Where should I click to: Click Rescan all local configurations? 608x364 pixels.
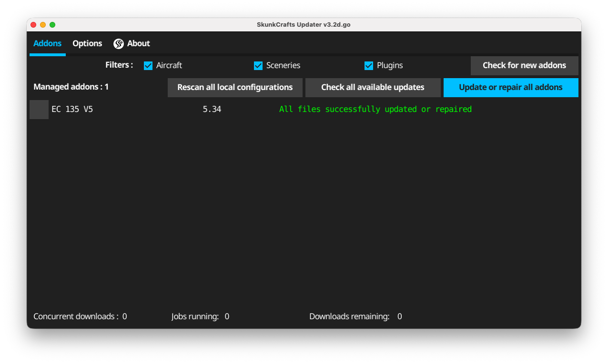pos(235,88)
